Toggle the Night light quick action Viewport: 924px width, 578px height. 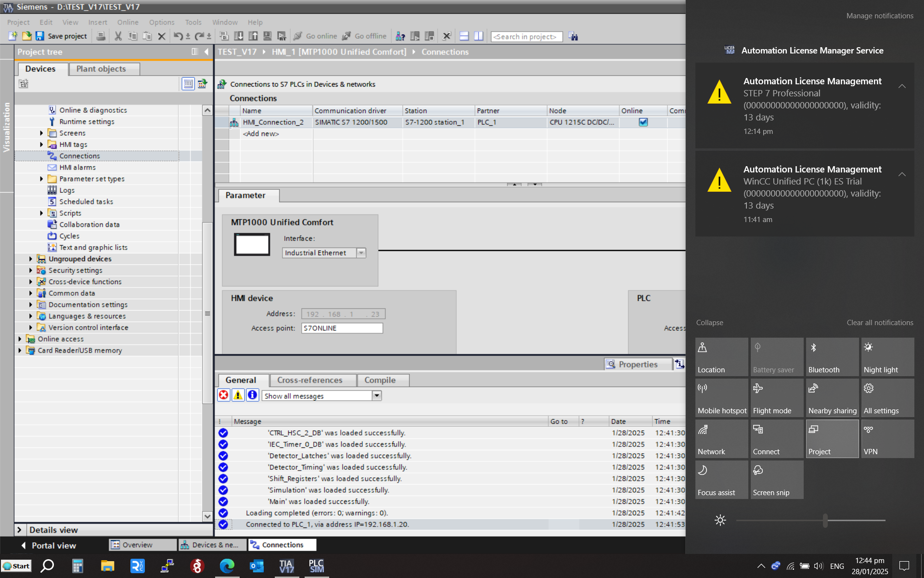tap(887, 357)
